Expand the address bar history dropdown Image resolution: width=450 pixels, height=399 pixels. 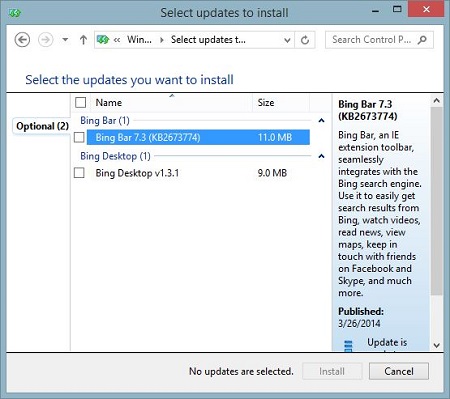287,40
